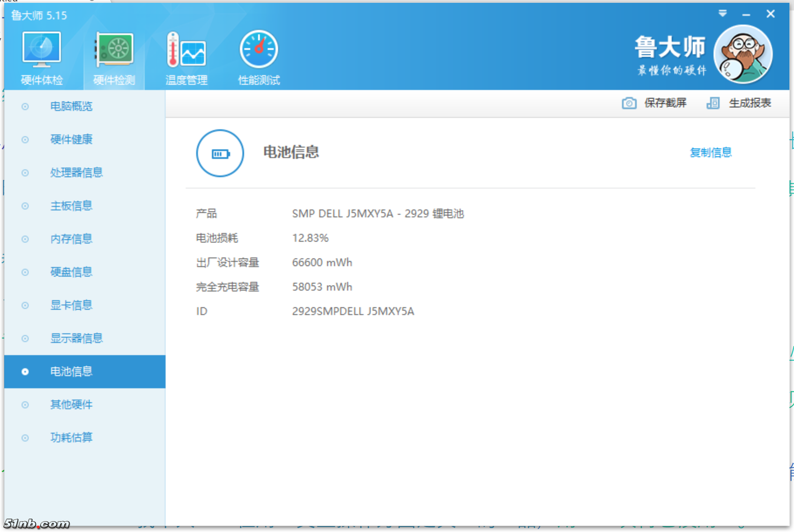Open 处理器信息 in the sidebar
This screenshot has width=794, height=532.
tap(76, 173)
